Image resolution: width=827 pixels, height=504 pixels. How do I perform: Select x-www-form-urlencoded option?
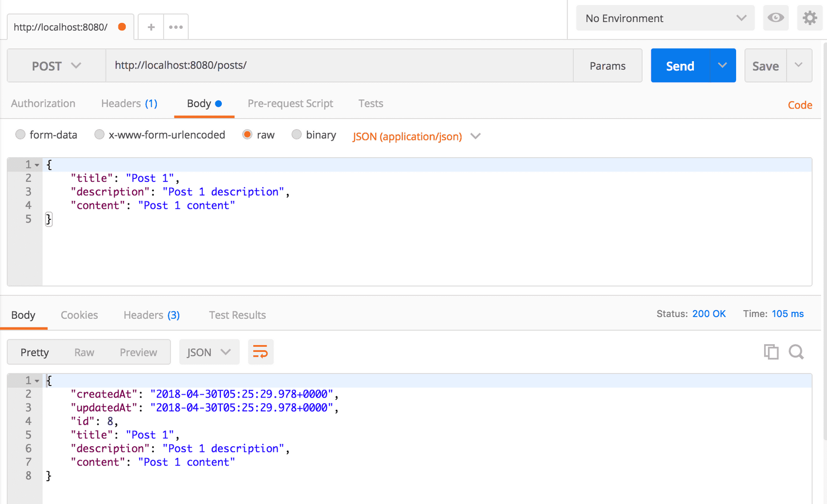pyautogui.click(x=99, y=134)
